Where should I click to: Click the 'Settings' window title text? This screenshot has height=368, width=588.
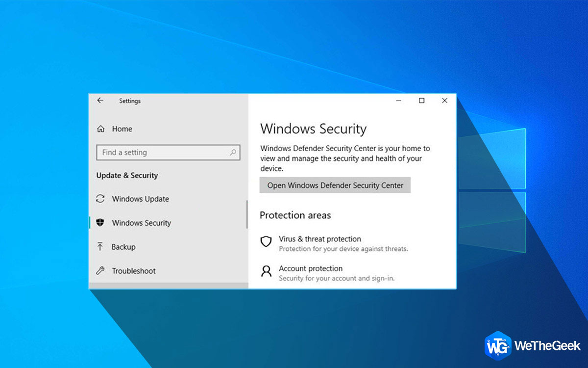[x=130, y=101]
